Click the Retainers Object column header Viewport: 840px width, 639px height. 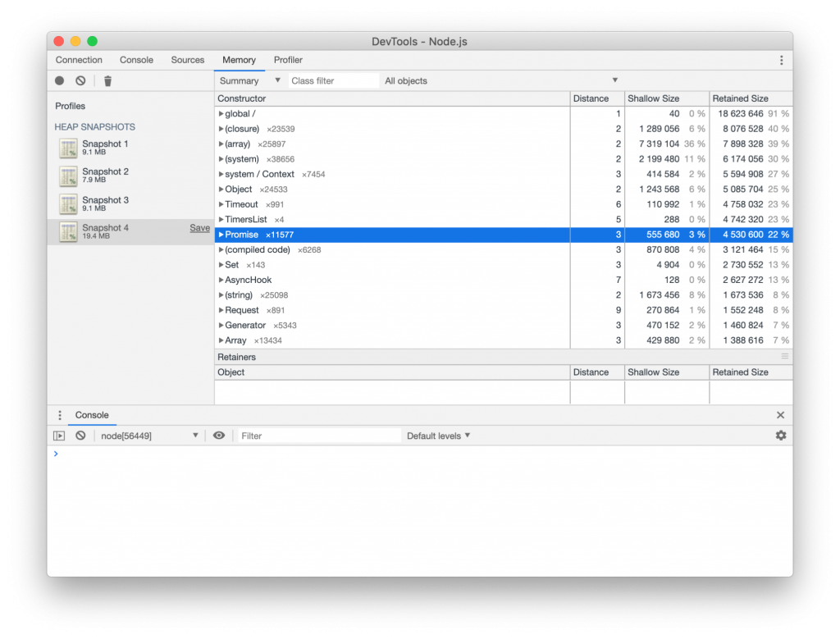392,372
